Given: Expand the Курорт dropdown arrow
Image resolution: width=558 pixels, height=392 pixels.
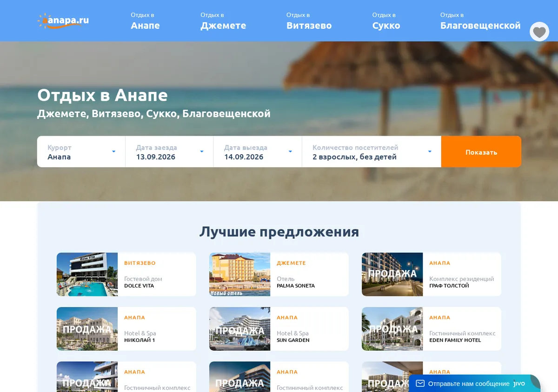Looking at the screenshot, I should pos(113,151).
